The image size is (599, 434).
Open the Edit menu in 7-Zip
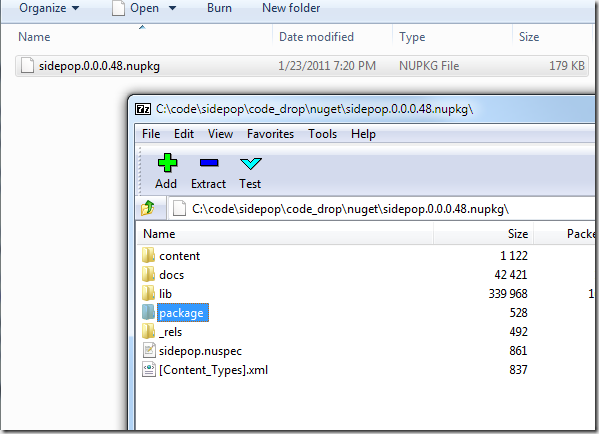(x=184, y=134)
